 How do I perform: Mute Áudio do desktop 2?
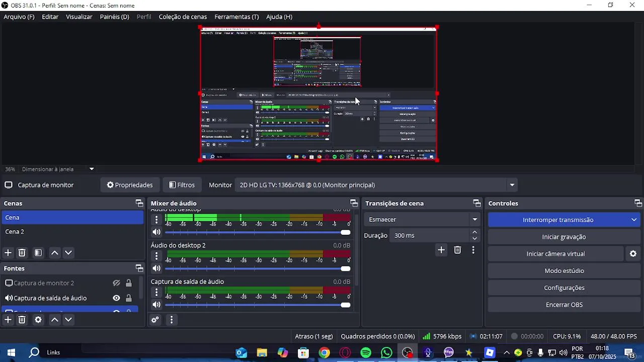[x=156, y=268]
